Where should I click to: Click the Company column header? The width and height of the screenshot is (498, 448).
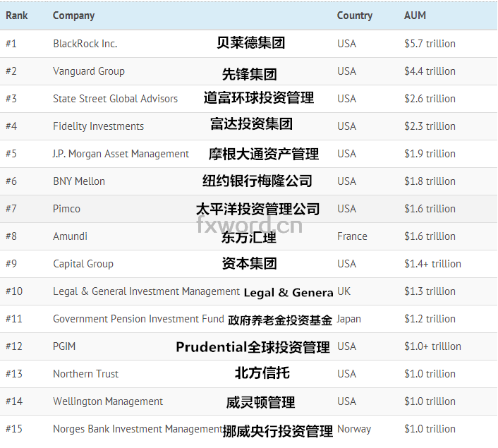73,16
